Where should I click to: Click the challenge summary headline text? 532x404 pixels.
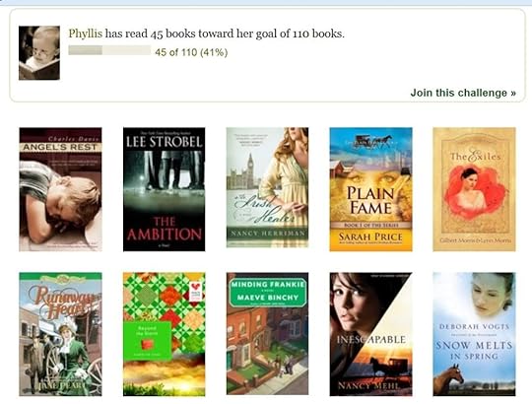(x=206, y=34)
